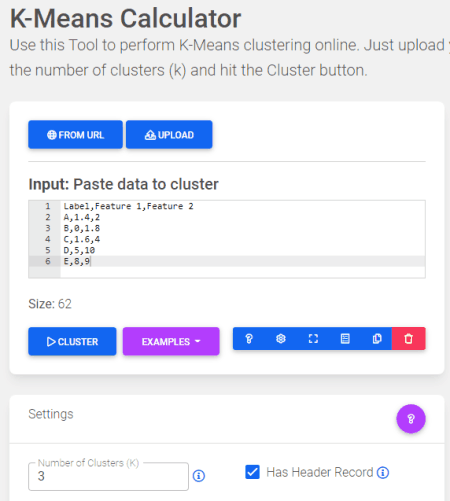Image resolution: width=450 pixels, height=501 pixels.
Task: Click the info icon beside Number of Clusters
Action: pos(199,476)
